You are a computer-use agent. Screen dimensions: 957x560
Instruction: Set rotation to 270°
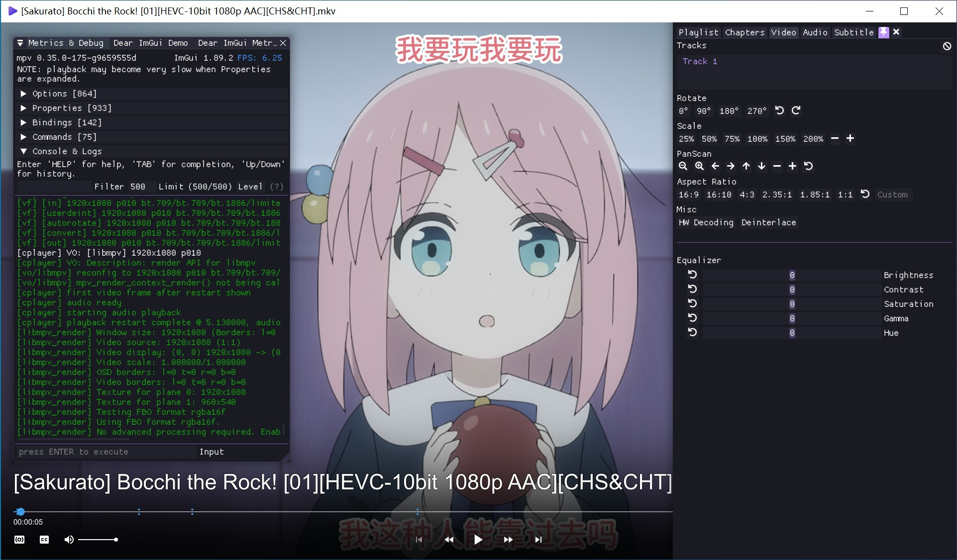tap(757, 111)
